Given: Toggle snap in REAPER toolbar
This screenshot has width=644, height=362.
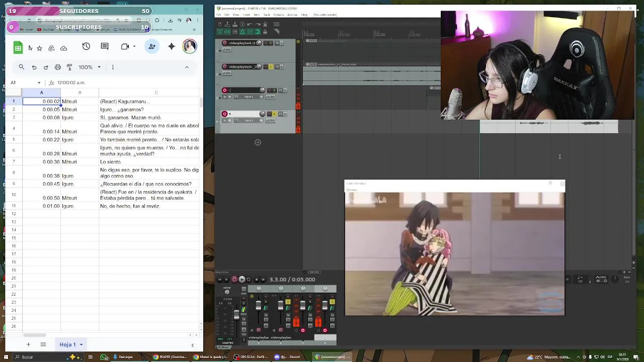Looking at the screenshot, I should pyautogui.click(x=258, y=32).
